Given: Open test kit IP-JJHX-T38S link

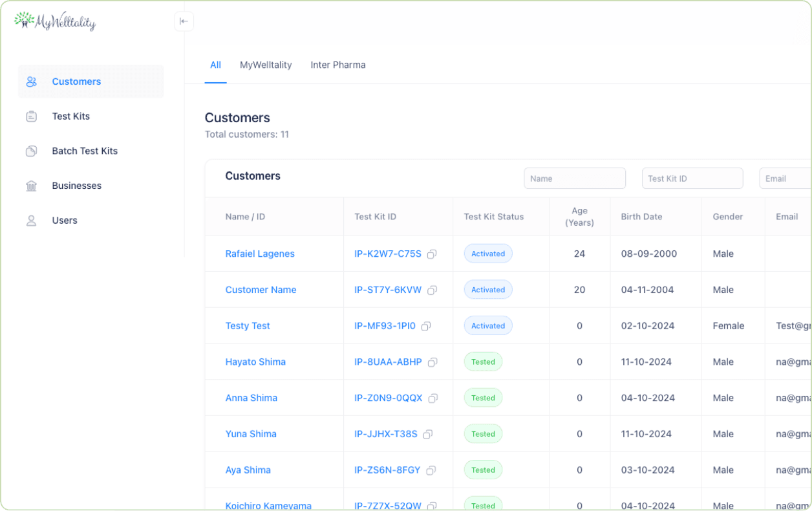Looking at the screenshot, I should [x=386, y=434].
